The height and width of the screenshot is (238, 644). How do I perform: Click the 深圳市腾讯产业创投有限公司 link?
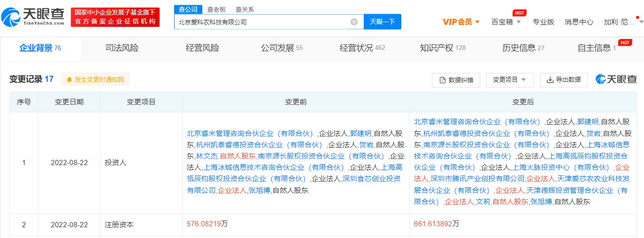click(x=477, y=179)
